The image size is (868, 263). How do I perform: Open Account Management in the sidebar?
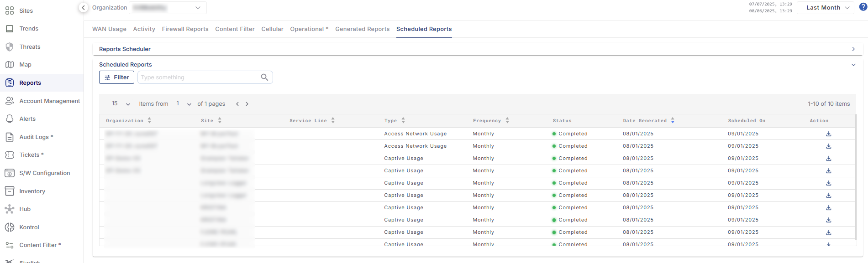tap(49, 101)
